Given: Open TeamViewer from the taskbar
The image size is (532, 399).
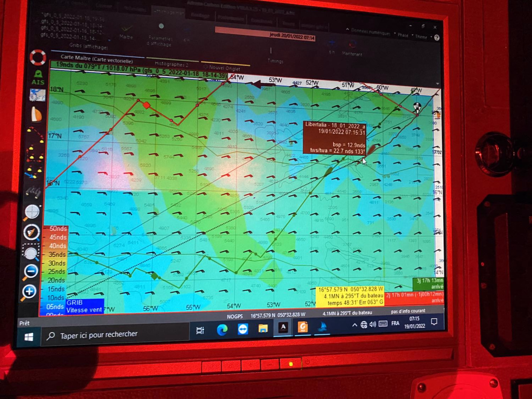Looking at the screenshot, I should 243,329.
